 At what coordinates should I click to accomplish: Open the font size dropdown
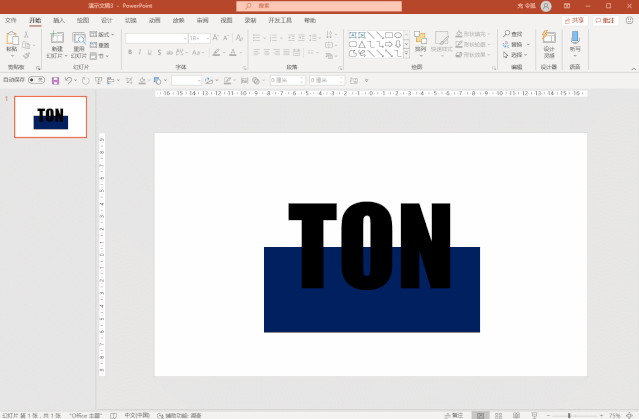207,38
